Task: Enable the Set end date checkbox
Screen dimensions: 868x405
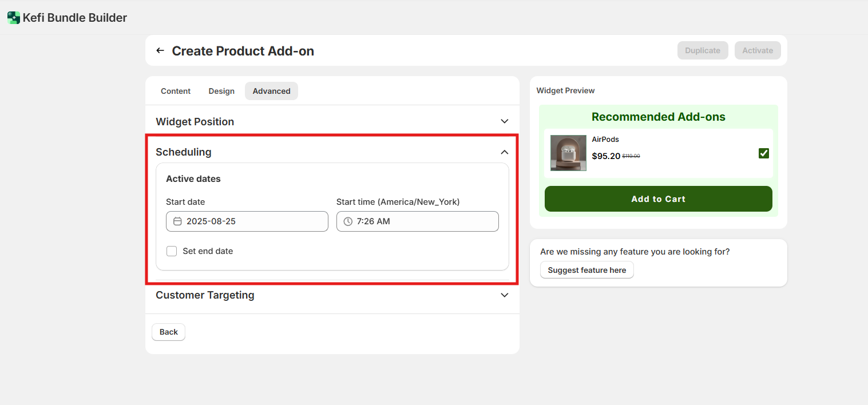Action: tap(172, 251)
